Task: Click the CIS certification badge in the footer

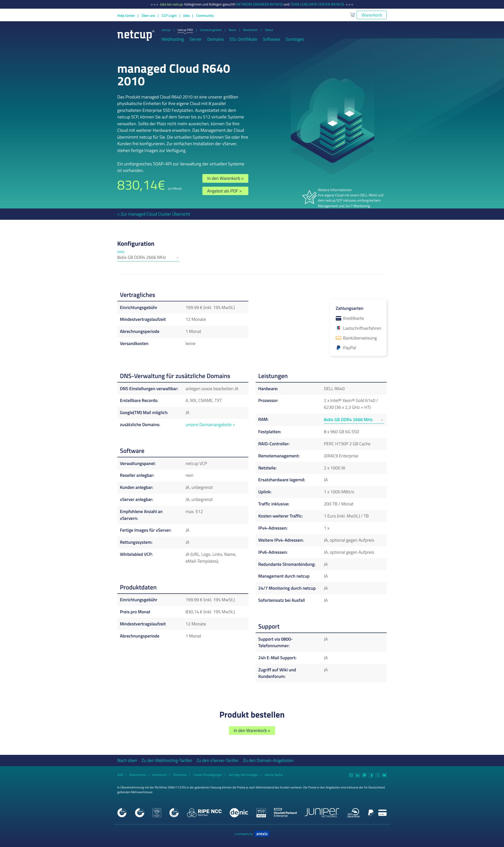Action: pos(157,813)
